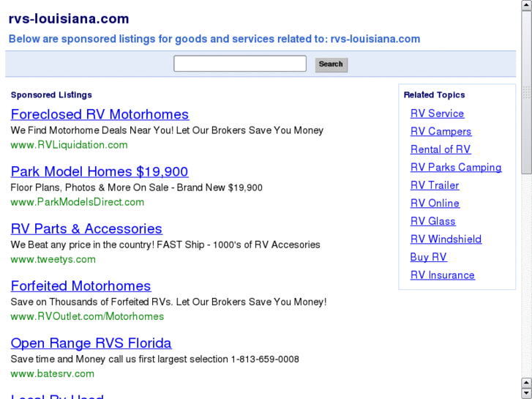This screenshot has width=532, height=399.
Task: Click the search text input field
Action: [240, 64]
